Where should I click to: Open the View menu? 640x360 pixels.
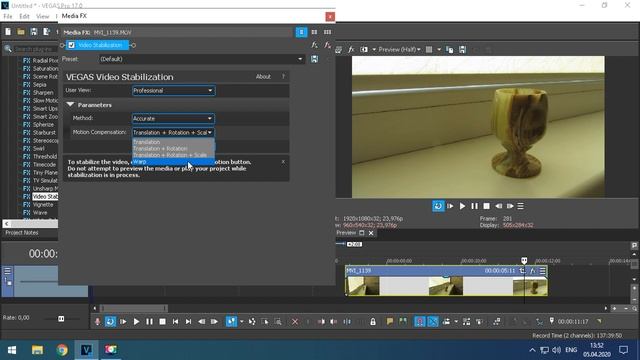click(42, 16)
